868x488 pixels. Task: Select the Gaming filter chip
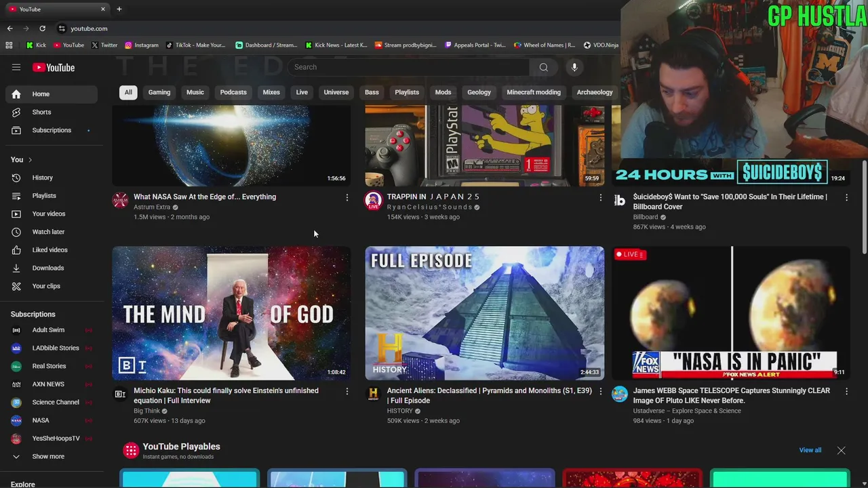(x=159, y=92)
